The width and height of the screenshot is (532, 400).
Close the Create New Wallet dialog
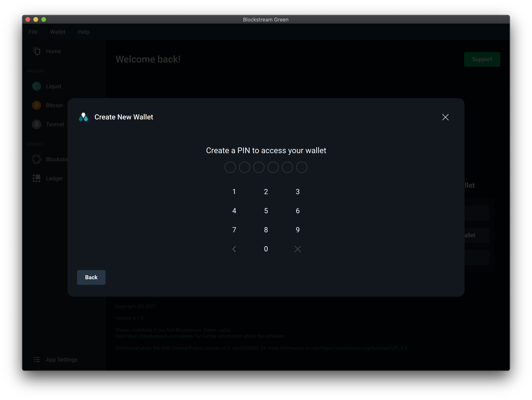click(x=445, y=117)
